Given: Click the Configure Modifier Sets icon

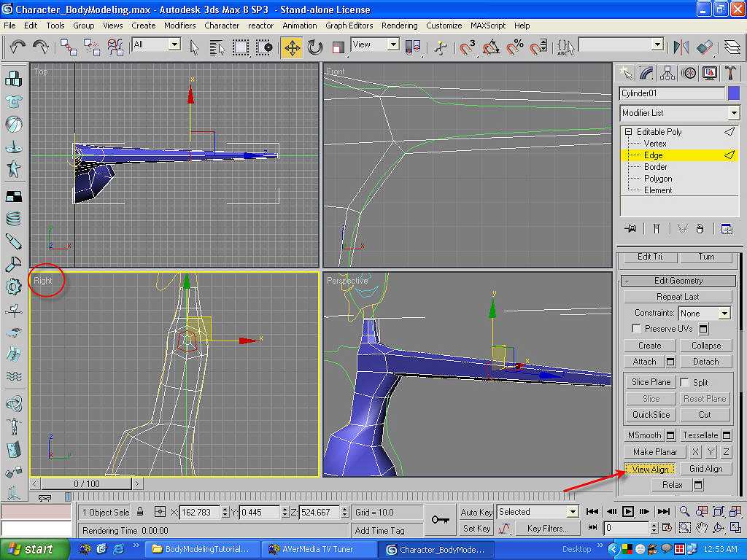Looking at the screenshot, I should 727,229.
